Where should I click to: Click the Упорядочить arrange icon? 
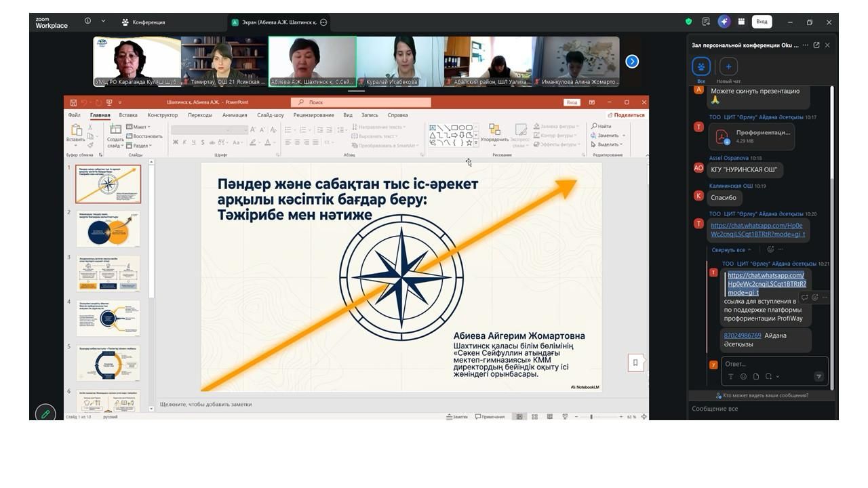[x=494, y=129]
